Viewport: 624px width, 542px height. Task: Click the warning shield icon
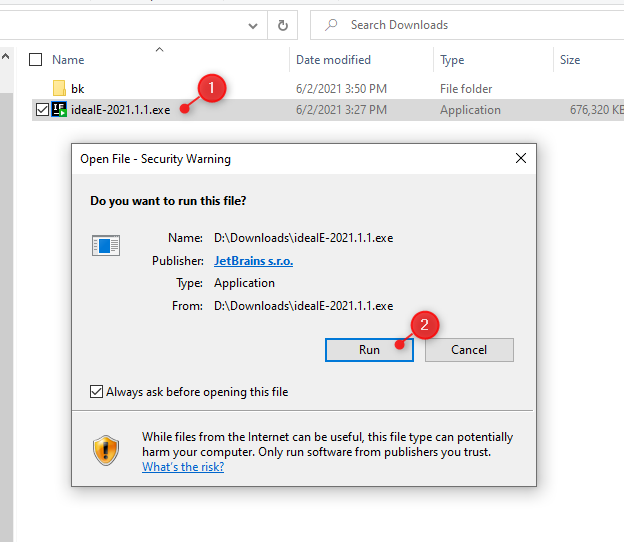click(106, 450)
